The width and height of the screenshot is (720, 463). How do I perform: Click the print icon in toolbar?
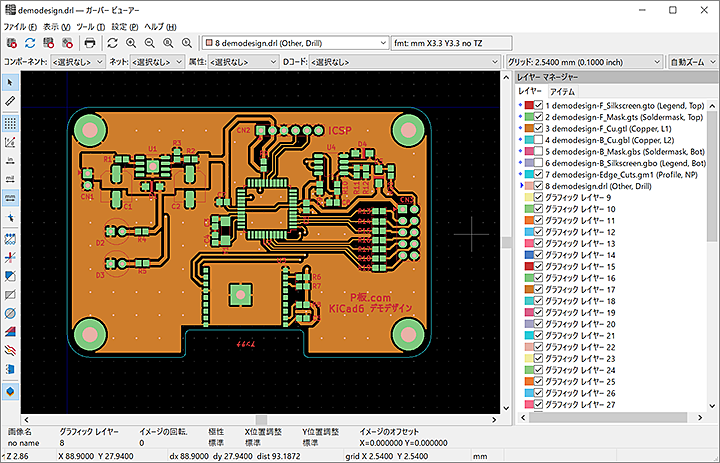coord(89,44)
